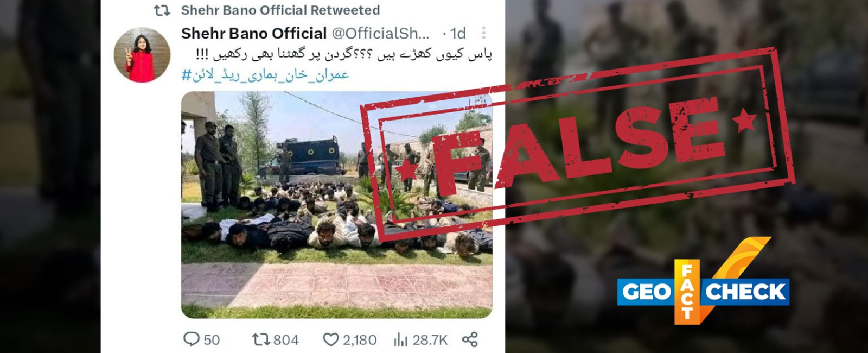Click the retweet arrows icon below the photo
The width and height of the screenshot is (868, 353).
pyautogui.click(x=261, y=339)
